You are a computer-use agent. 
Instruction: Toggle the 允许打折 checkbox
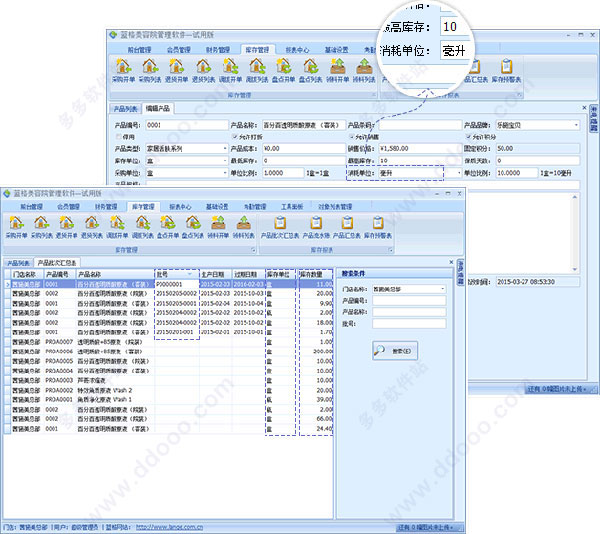[235, 137]
